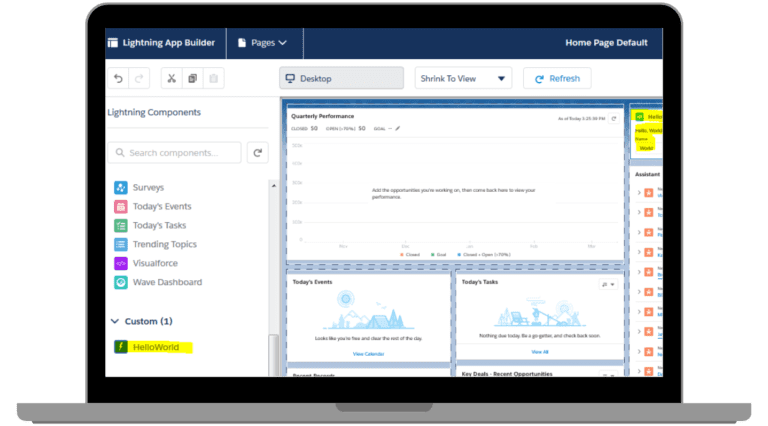This screenshot has width=768, height=426.
Task: Click the Lightning App Builder logo icon
Action: click(113, 43)
